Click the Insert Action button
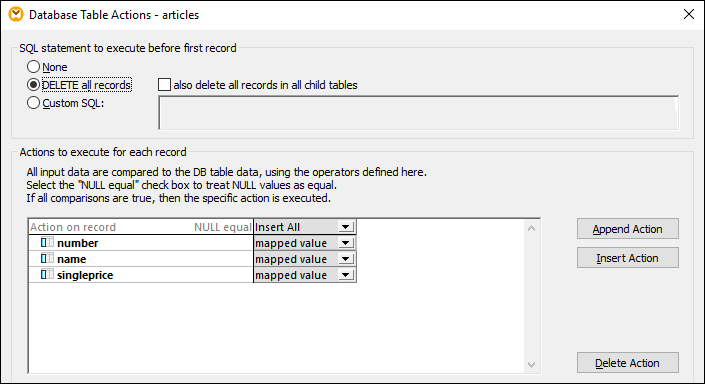The height and width of the screenshot is (384, 705). pos(628,258)
